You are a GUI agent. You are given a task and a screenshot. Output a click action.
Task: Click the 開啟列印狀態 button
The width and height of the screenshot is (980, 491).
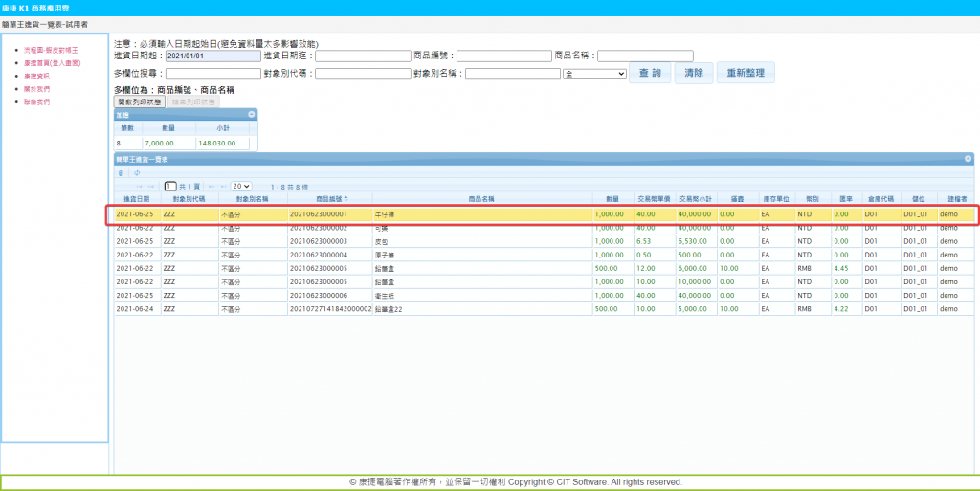[139, 100]
